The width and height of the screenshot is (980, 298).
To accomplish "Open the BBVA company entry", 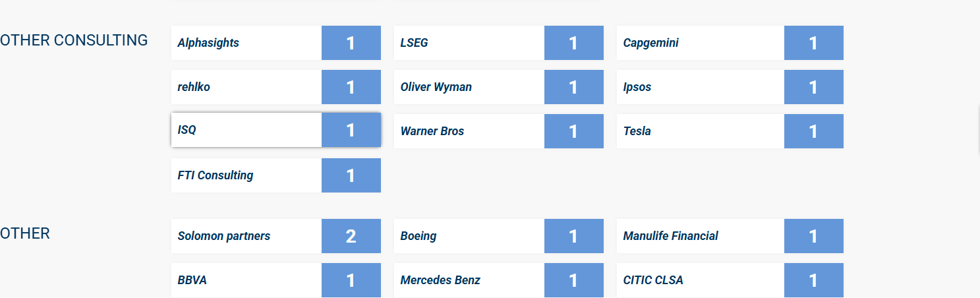I will click(246, 280).
